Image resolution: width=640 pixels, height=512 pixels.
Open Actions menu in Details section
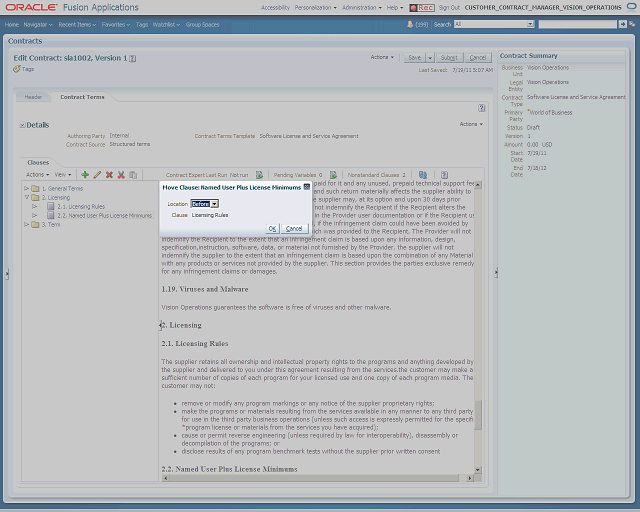pyautogui.click(x=471, y=124)
